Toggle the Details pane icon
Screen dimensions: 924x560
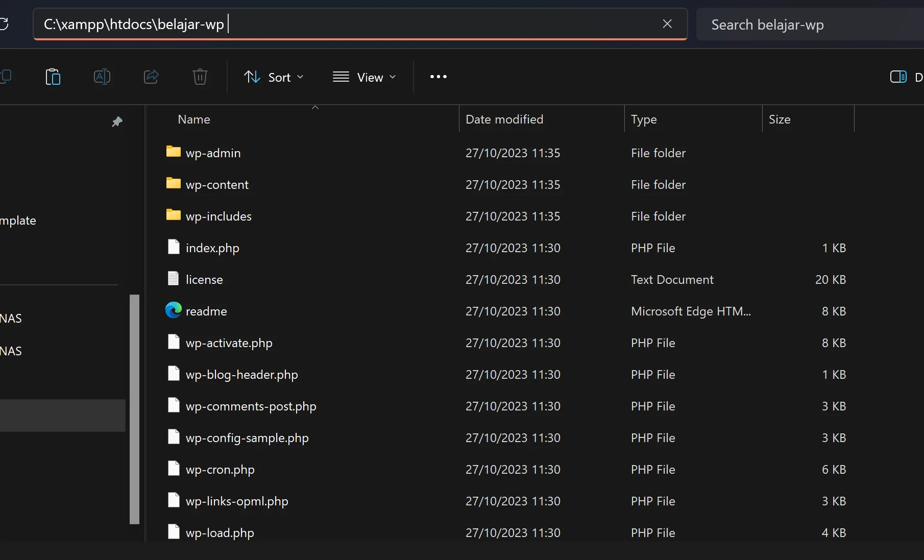click(898, 77)
